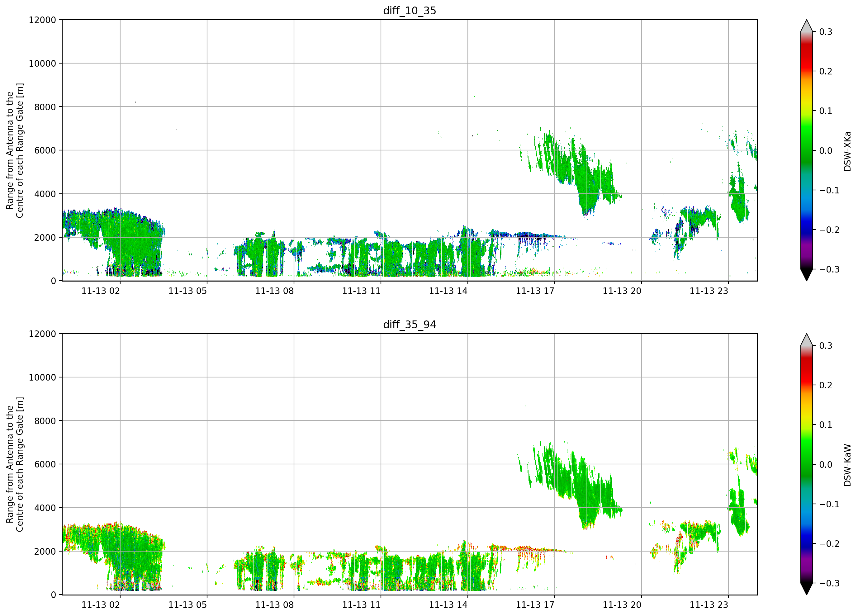Click '11-13 05' x-tick under diff_10_35 plot
Viewport: 858px width, 616px height.
pyautogui.click(x=188, y=291)
